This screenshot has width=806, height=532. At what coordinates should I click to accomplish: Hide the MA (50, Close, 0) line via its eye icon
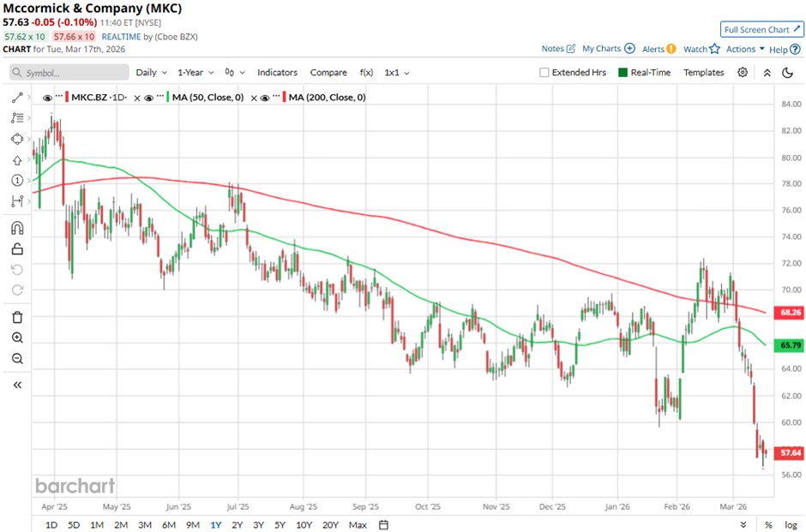click(148, 98)
